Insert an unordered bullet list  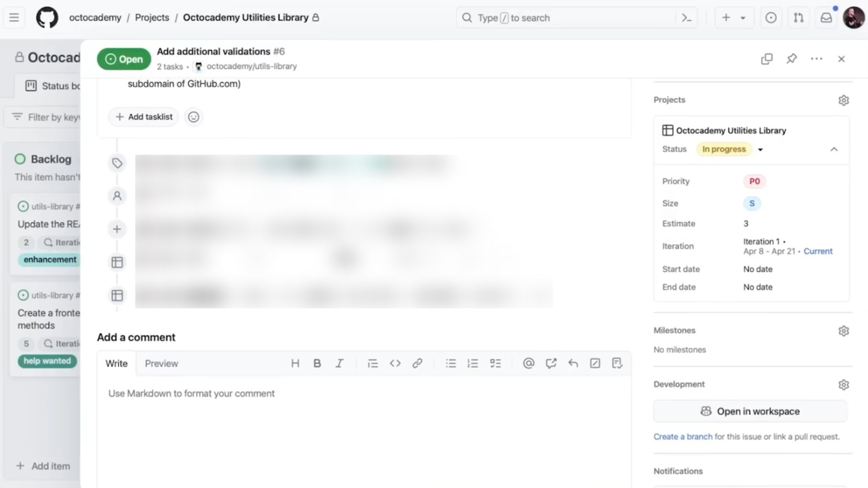(451, 364)
